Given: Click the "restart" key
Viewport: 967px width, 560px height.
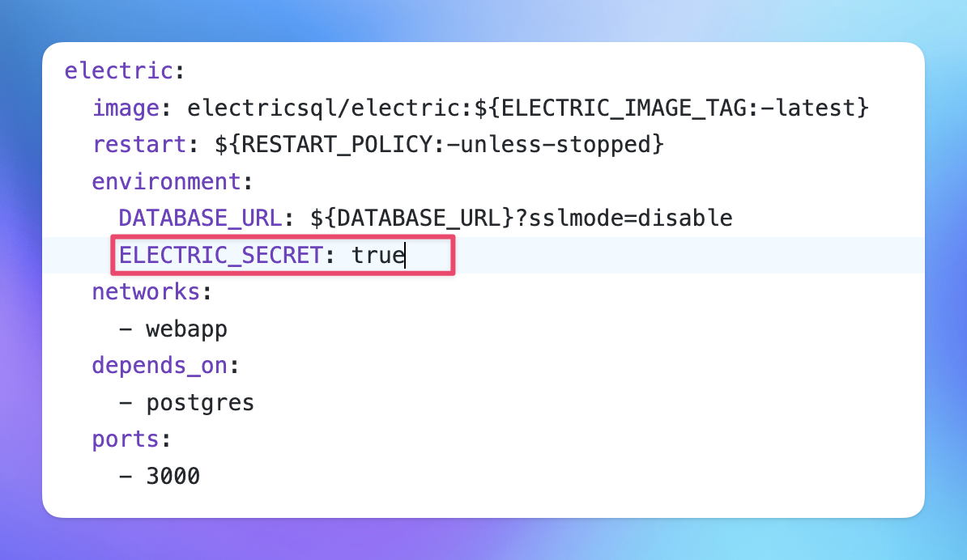Looking at the screenshot, I should tap(139, 145).
